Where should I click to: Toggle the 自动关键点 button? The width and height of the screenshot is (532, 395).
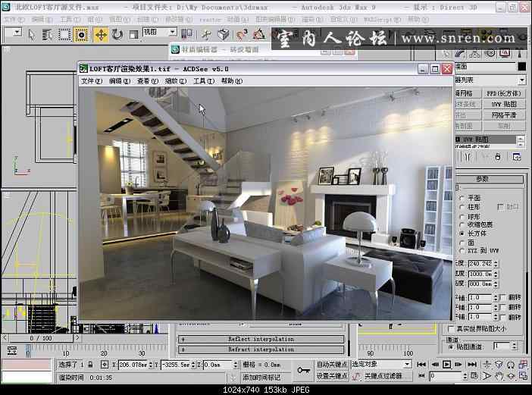tap(332, 364)
